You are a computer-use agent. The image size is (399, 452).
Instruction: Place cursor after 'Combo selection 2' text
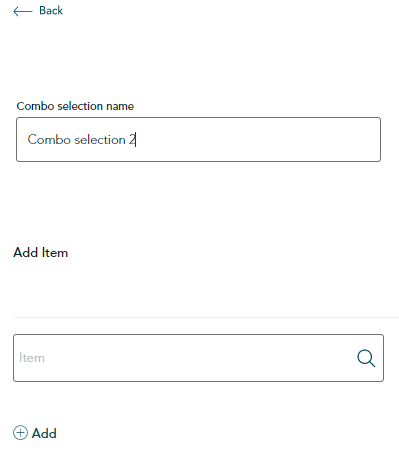pos(136,140)
